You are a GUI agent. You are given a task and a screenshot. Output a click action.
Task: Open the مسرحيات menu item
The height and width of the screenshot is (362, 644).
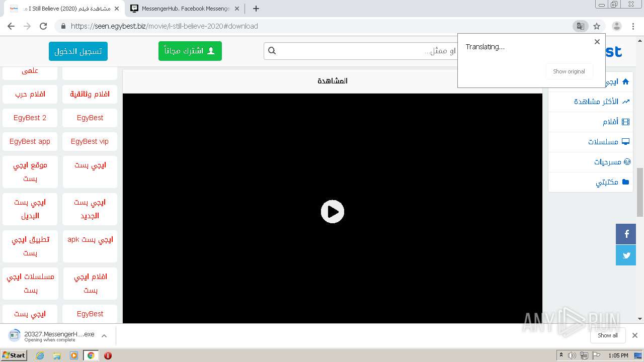click(x=591, y=162)
